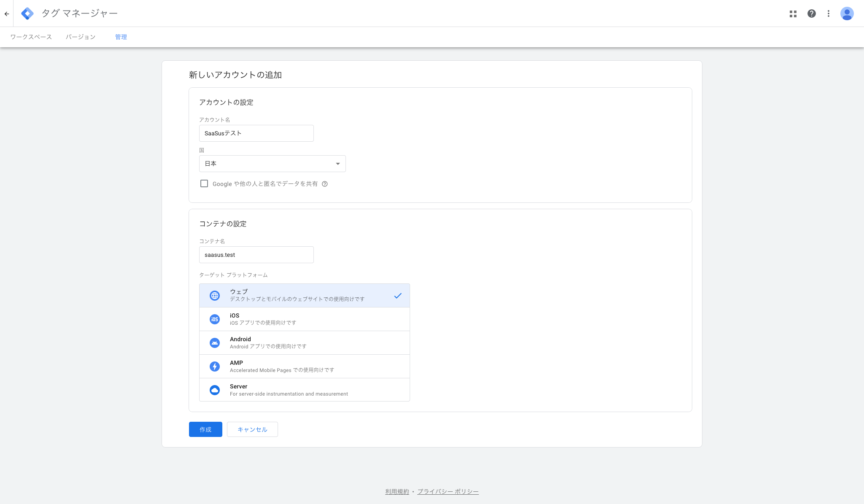This screenshot has height=504, width=864.
Task: Select the 管理 tab
Action: click(121, 37)
